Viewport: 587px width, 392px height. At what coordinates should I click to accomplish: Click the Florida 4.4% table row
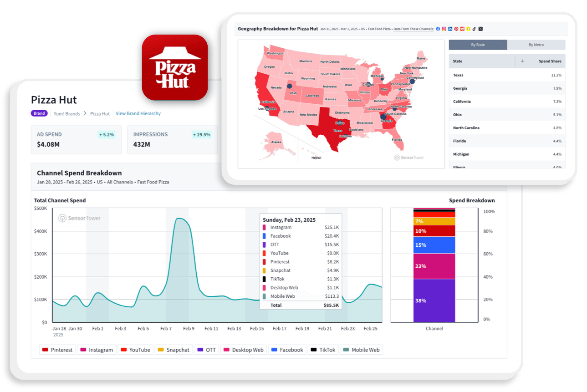[507, 141]
